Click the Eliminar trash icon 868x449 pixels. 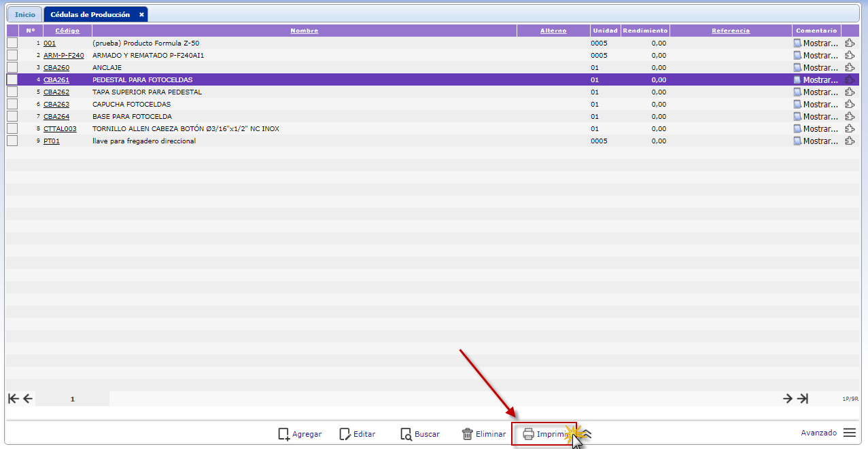[468, 434]
